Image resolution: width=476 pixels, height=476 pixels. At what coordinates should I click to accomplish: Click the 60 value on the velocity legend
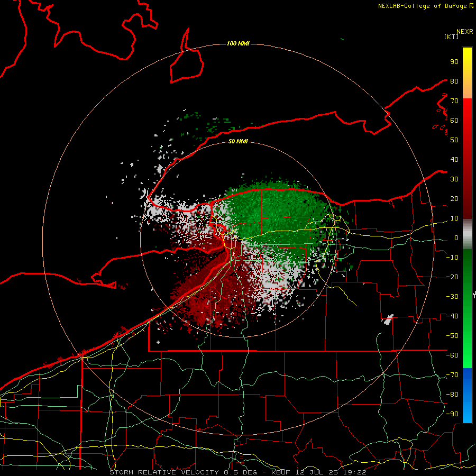454,120
